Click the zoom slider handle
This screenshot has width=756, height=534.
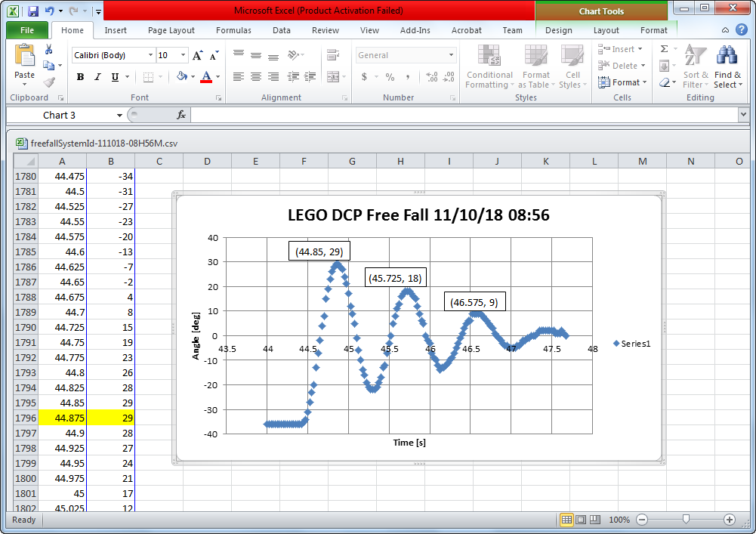click(x=686, y=519)
